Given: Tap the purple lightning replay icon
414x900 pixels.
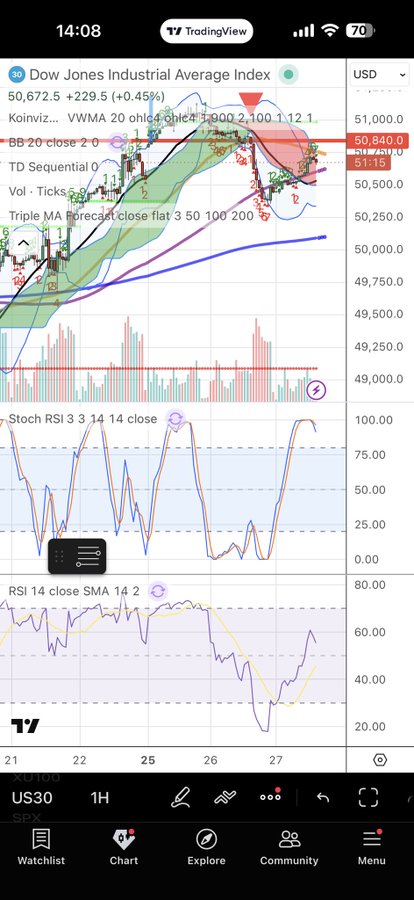Looking at the screenshot, I should coord(316,390).
